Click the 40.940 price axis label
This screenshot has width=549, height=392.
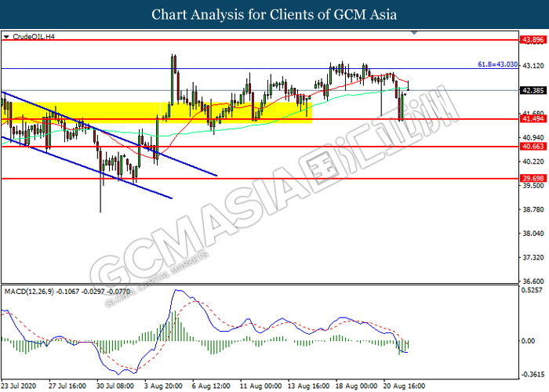533,138
